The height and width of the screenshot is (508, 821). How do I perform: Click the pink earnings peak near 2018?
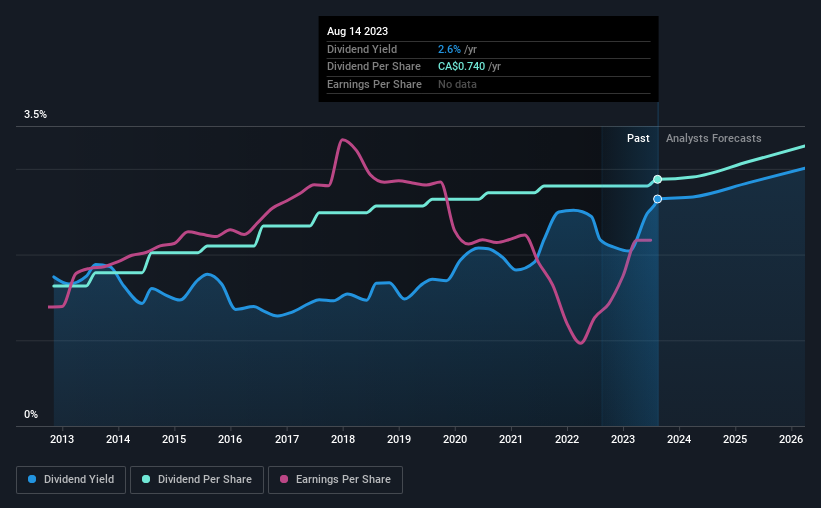pos(342,140)
